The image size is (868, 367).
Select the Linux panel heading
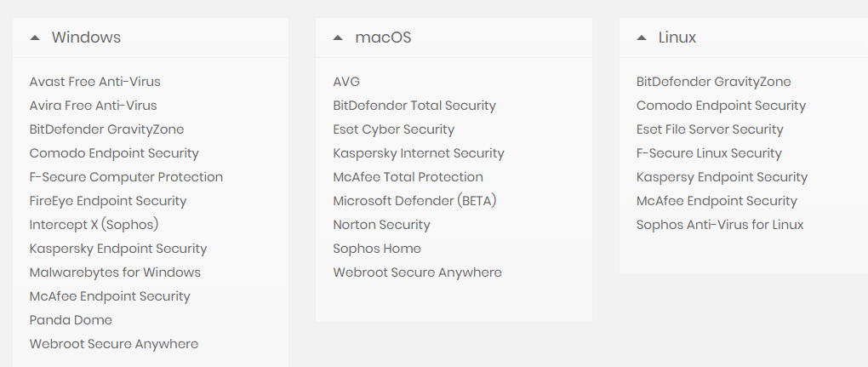(x=677, y=37)
